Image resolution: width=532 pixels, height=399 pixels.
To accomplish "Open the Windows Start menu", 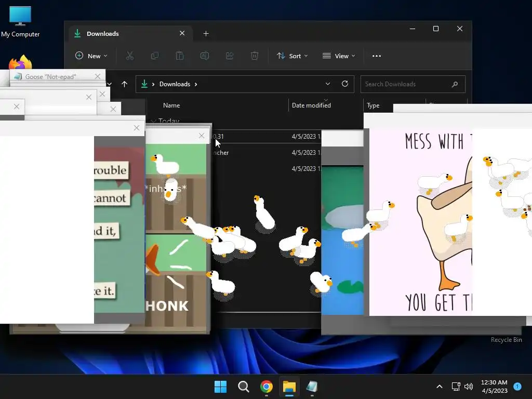I will [220, 387].
